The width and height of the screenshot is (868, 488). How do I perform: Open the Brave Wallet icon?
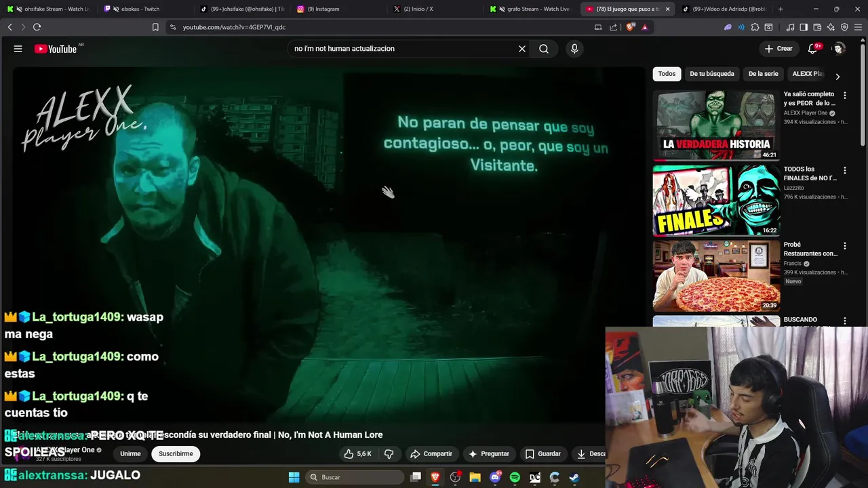click(817, 27)
